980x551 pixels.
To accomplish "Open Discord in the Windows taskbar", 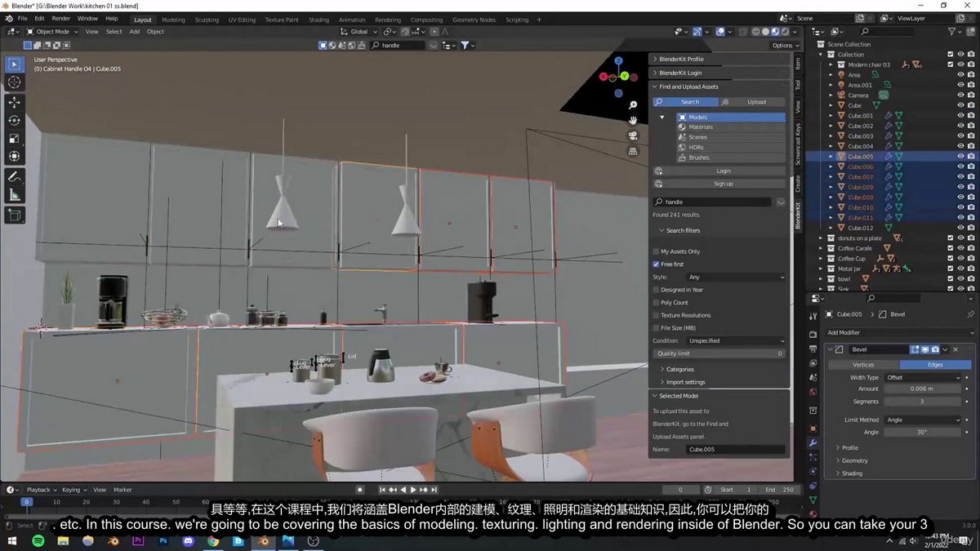I will coord(189,540).
